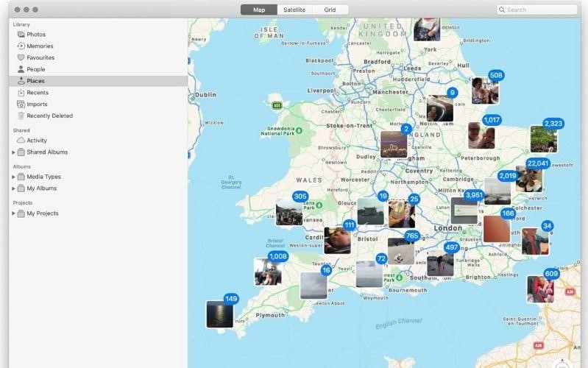
Task: Open the photo cluster labeled 765
Action: (401, 251)
